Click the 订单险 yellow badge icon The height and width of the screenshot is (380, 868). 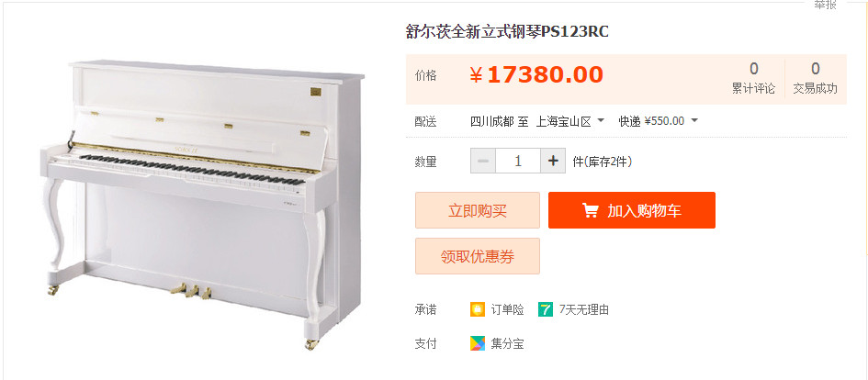point(478,309)
